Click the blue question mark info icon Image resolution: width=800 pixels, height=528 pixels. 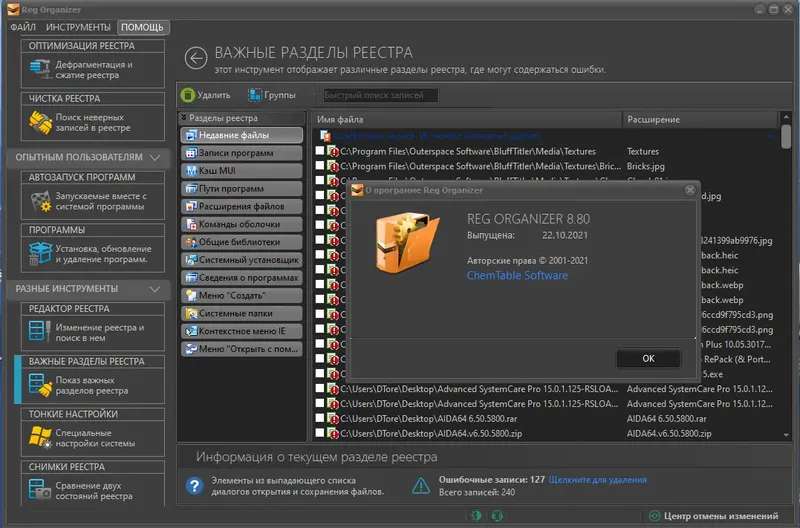194,486
